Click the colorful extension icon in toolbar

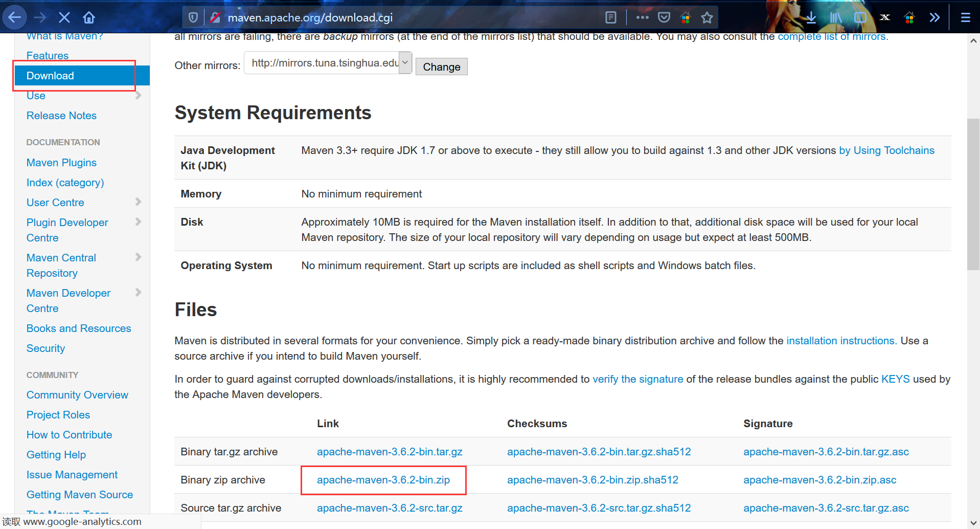coord(909,17)
